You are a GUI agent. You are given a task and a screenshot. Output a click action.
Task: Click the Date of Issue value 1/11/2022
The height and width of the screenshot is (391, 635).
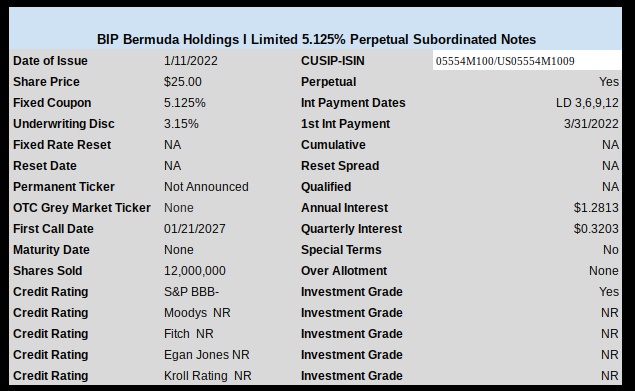point(191,61)
